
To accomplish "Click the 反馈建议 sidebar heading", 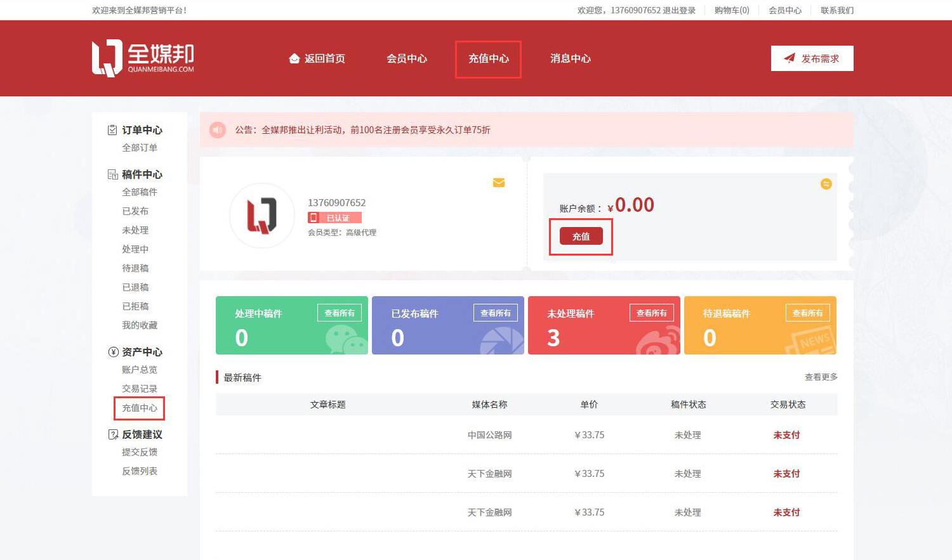I will (142, 434).
